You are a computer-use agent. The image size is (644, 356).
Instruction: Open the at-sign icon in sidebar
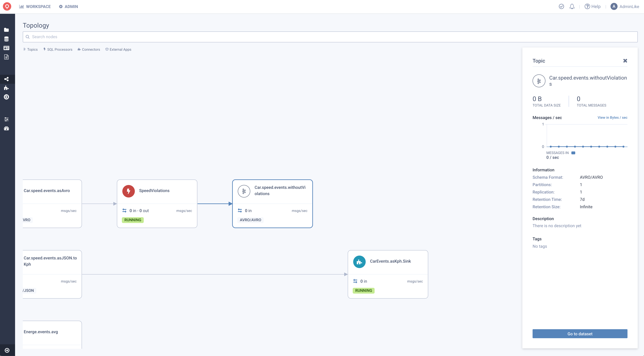[7, 97]
